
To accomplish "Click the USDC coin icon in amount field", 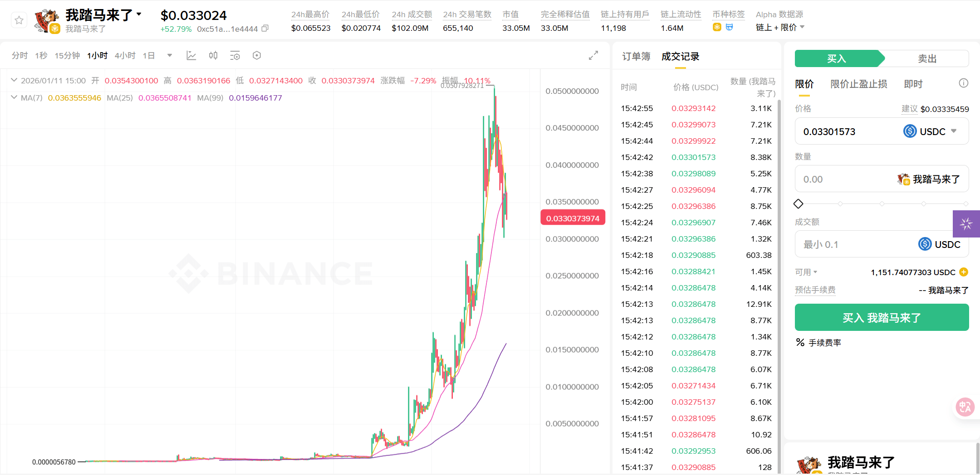I will 925,244.
